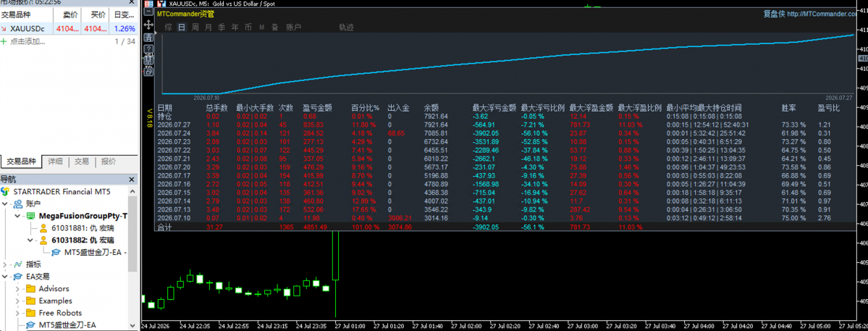868x331 pixels.
Task: Click the MTCommander panel move-arrows icon
Action: [x=148, y=25]
